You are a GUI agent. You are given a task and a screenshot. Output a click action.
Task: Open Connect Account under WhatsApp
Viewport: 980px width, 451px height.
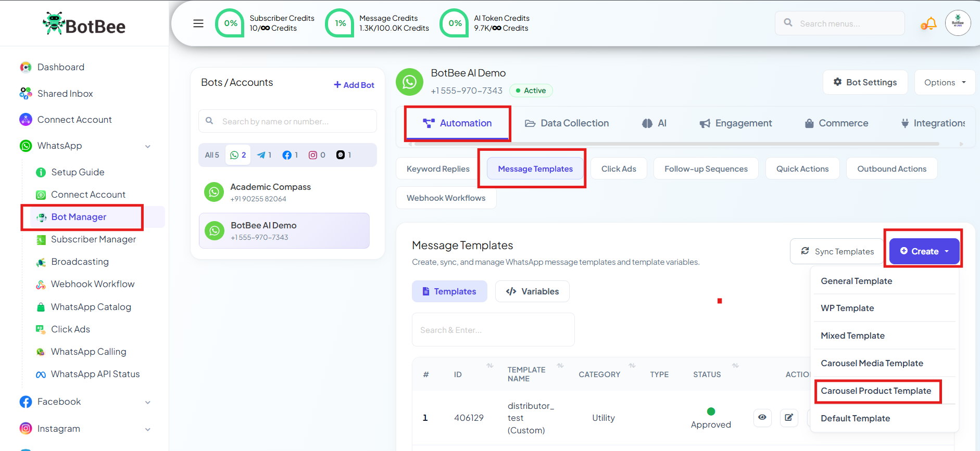tap(88, 195)
